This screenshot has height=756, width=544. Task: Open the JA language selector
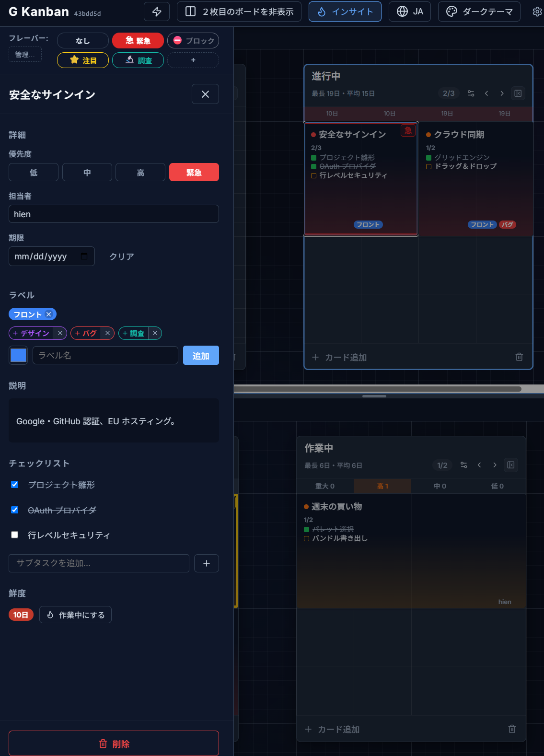pos(410,12)
